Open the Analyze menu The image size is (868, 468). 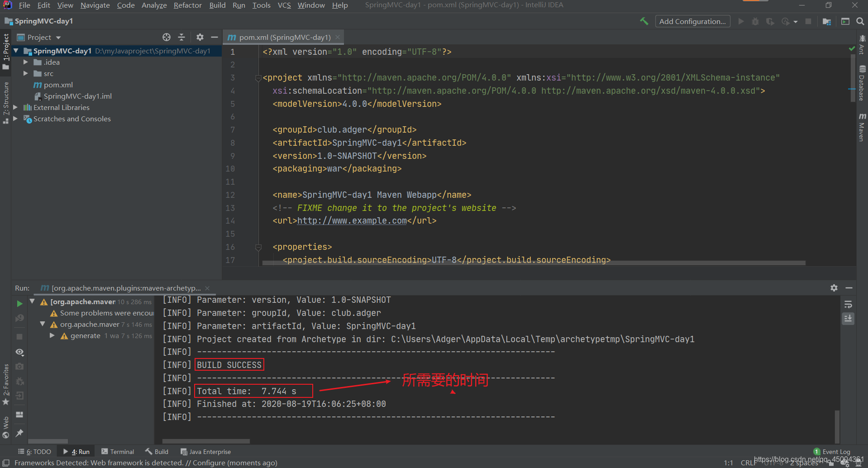click(x=154, y=5)
